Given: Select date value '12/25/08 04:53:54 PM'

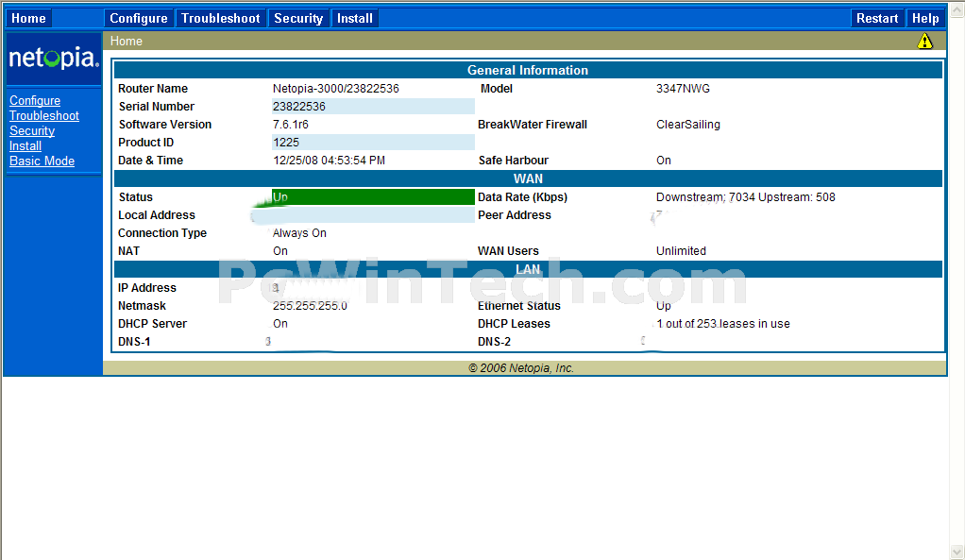Looking at the screenshot, I should [330, 161].
